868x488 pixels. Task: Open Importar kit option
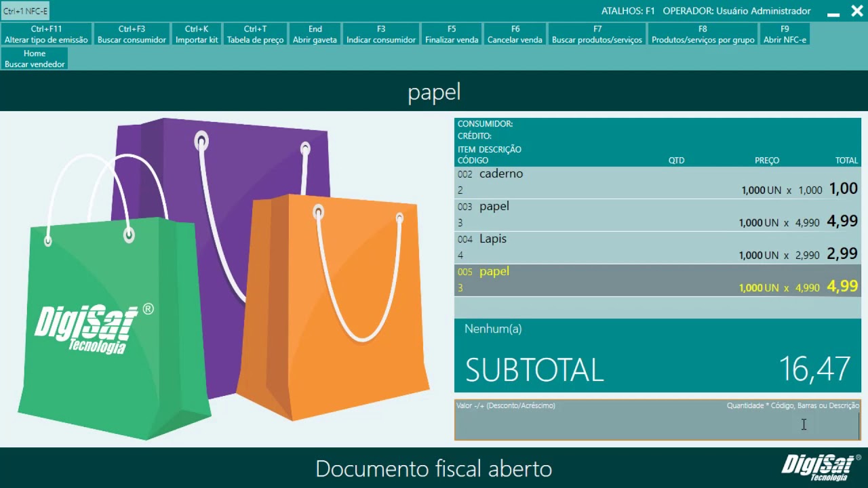(x=197, y=35)
